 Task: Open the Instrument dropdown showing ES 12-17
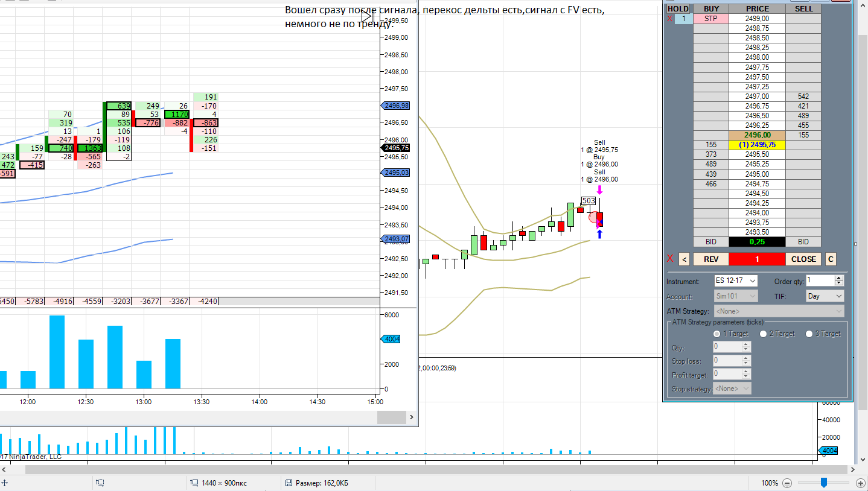pyautogui.click(x=736, y=281)
